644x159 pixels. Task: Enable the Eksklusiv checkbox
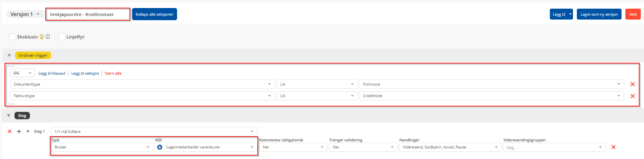tap(13, 37)
